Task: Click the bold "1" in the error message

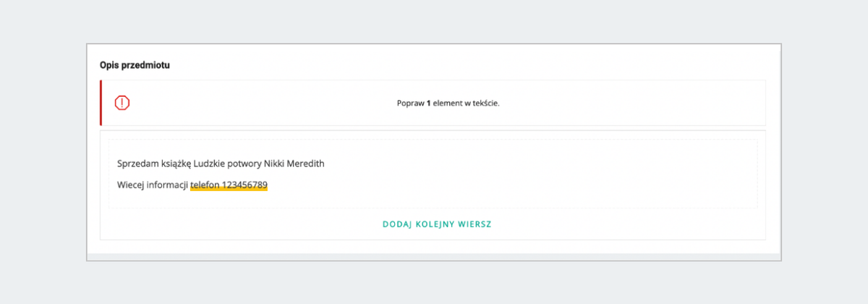Action: tap(428, 103)
